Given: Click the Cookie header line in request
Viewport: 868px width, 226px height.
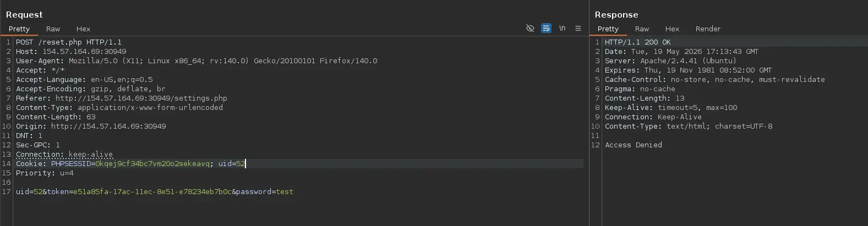Looking at the screenshot, I should tap(299, 163).
